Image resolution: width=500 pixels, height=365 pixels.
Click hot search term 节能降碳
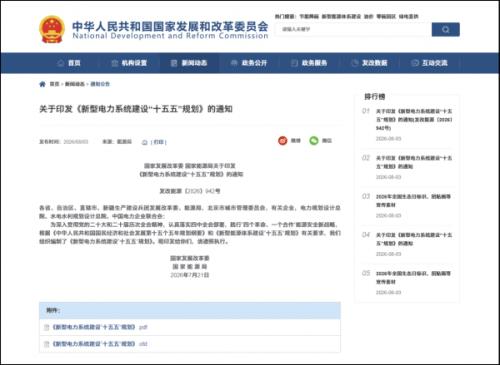309,16
